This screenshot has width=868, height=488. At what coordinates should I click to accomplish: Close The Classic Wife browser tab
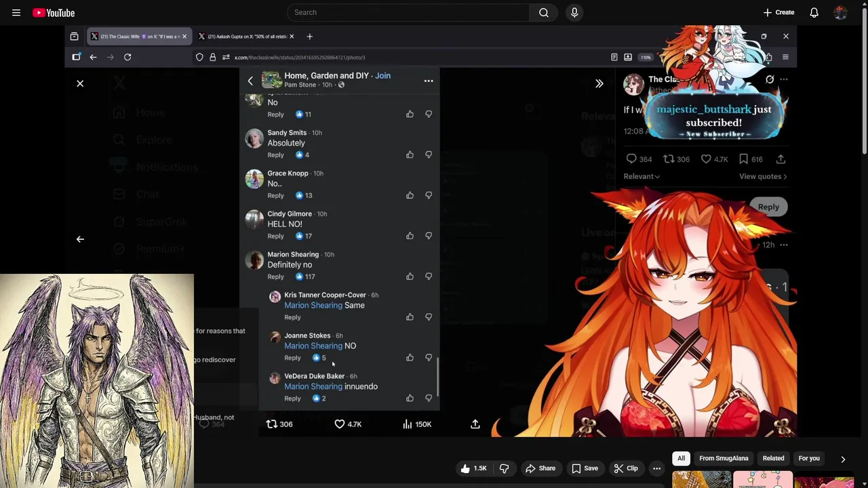[x=184, y=37]
